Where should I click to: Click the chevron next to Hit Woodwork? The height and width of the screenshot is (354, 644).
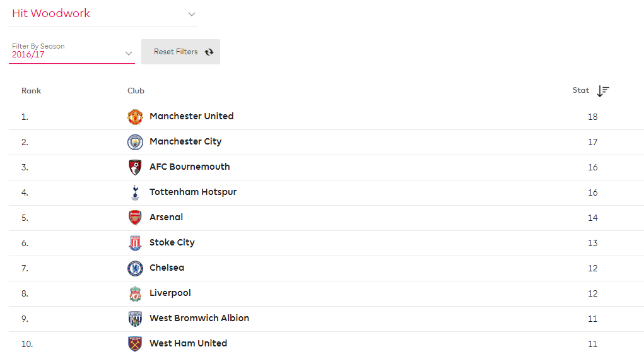click(191, 15)
